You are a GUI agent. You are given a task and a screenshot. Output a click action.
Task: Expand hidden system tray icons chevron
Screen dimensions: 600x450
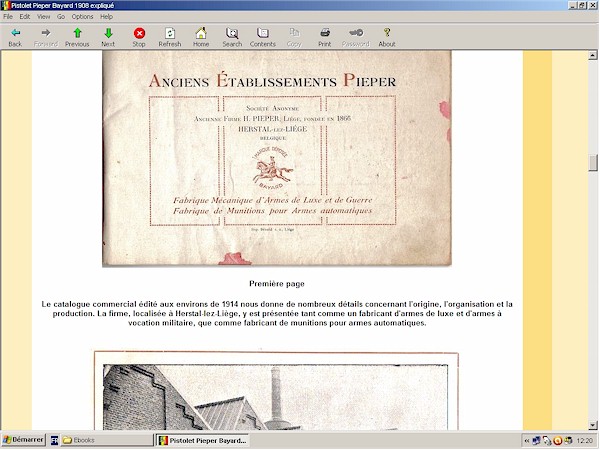coord(527,441)
